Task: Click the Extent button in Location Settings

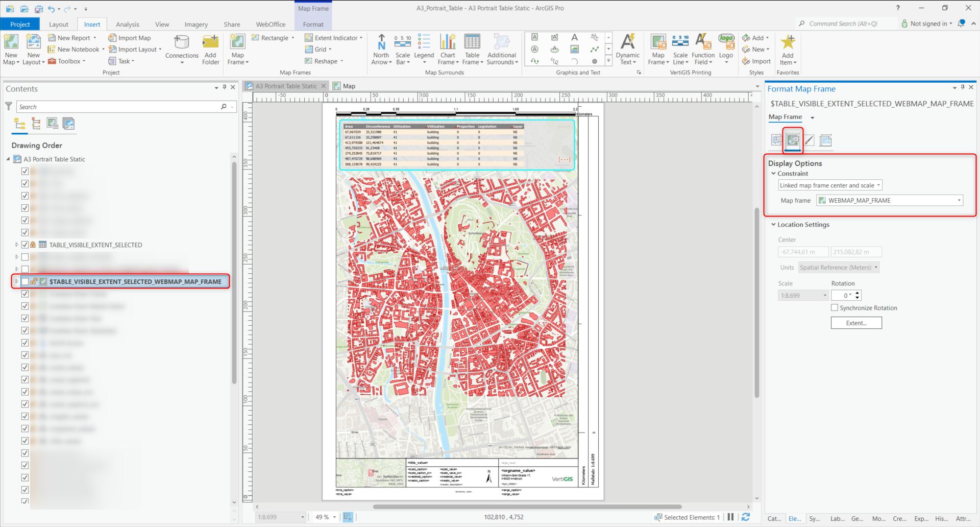Action: (x=856, y=323)
